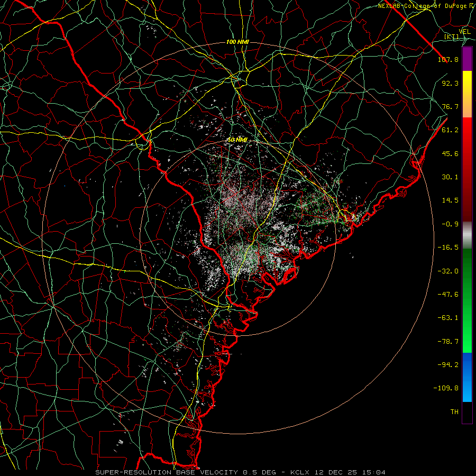Click the 107.8 velocity scale value
Viewport: 476px width, 476px height.
pos(448,59)
